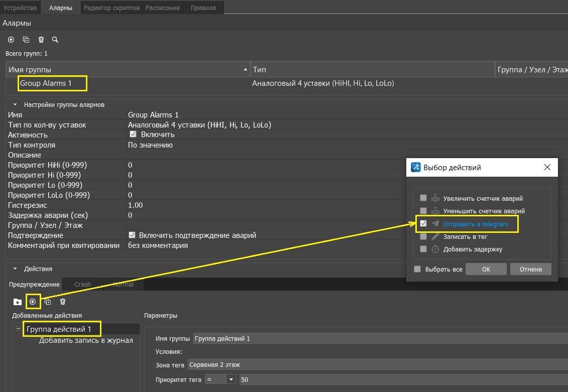This screenshot has width=568, height=392.
Task: Open search with the magnifier icon
Action: pos(55,40)
